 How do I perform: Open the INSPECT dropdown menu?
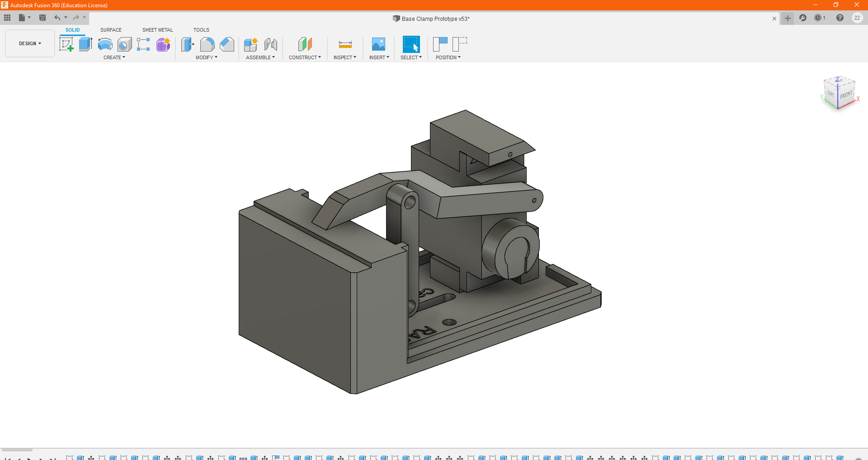[x=345, y=57]
